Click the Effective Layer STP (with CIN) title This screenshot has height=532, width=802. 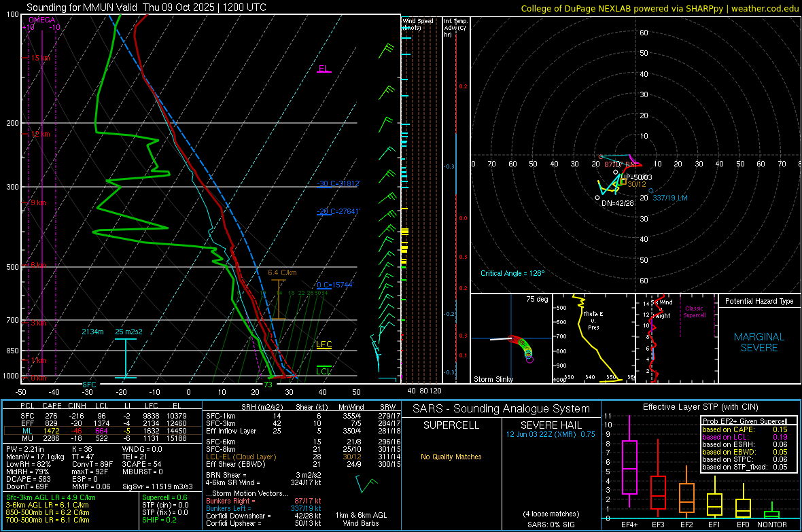click(700, 407)
